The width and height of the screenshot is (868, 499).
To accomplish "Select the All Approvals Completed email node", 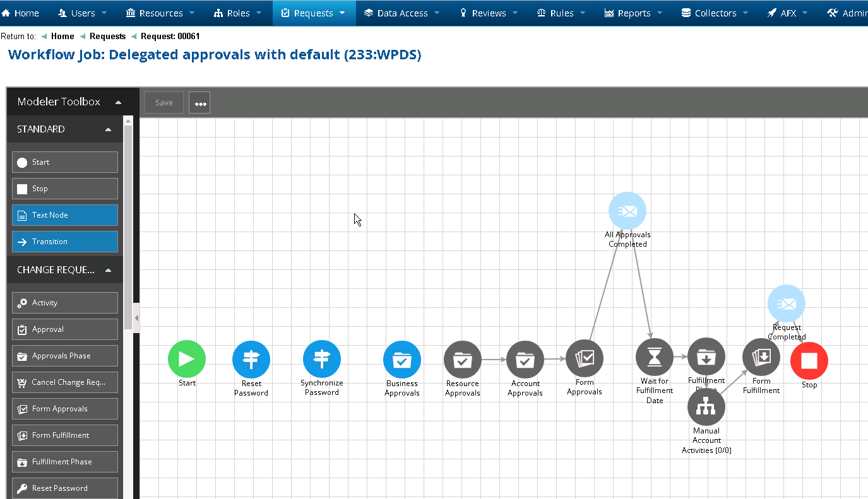I will point(627,211).
